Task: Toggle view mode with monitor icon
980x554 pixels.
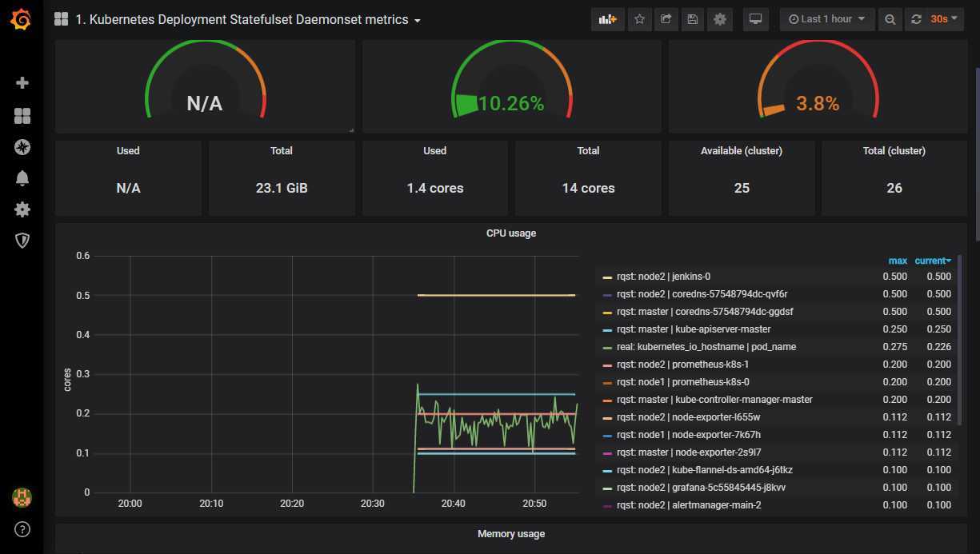Action: point(755,19)
